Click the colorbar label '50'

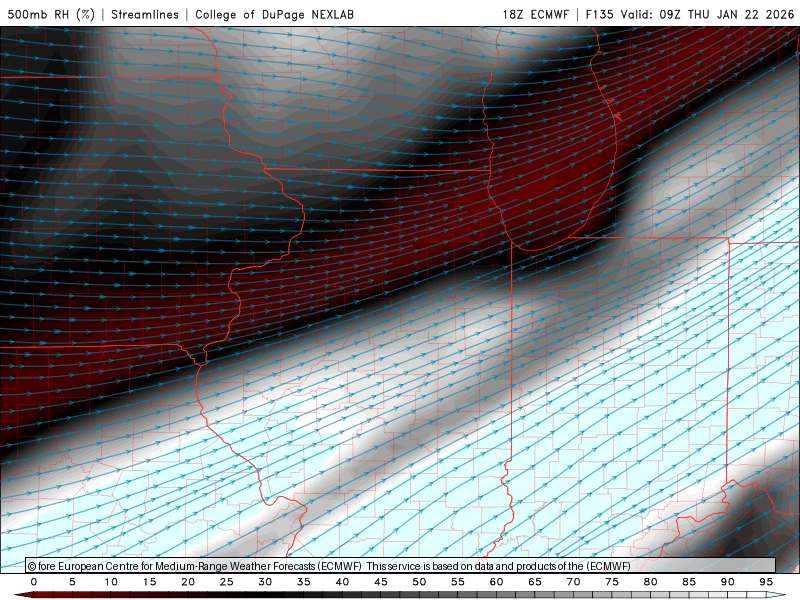(x=419, y=582)
